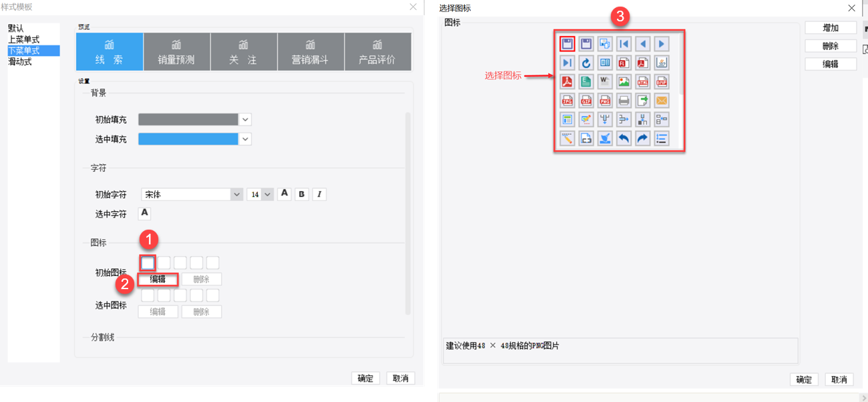The width and height of the screenshot is (868, 402).
Task: Select the circular refresh arrow icon
Action: (586, 63)
